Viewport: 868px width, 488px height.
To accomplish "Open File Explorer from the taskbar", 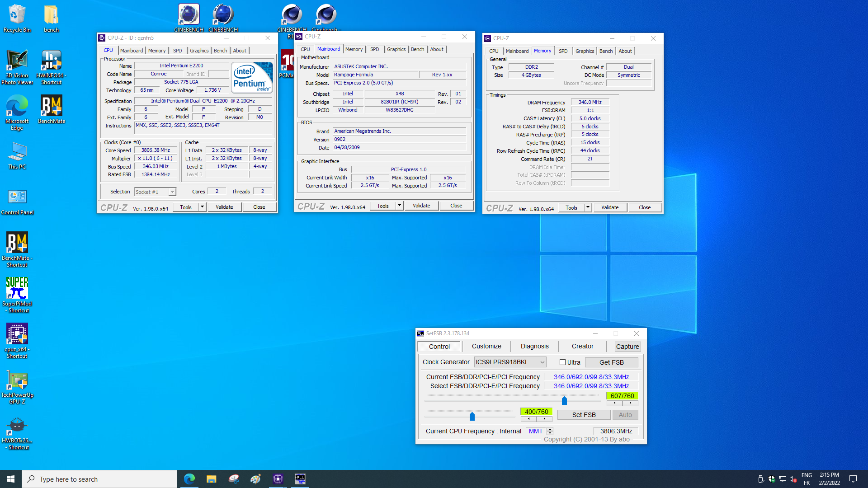I will pyautogui.click(x=211, y=479).
